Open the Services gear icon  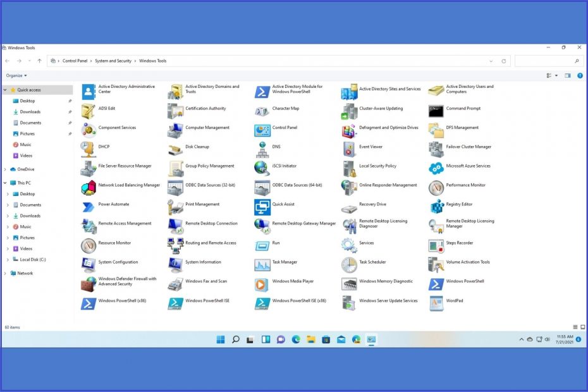pos(350,243)
